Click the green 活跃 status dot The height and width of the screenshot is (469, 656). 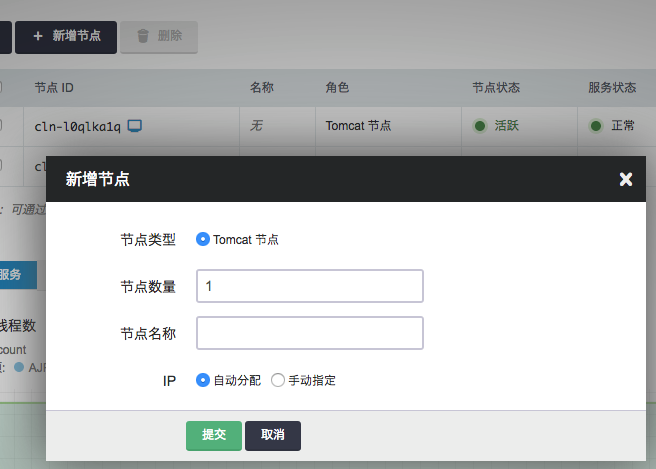(480, 126)
